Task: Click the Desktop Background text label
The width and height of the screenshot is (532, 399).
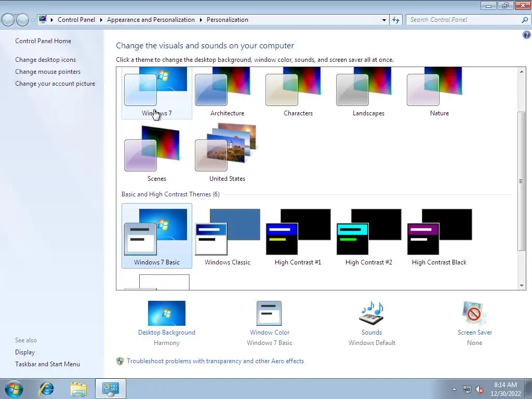Action: pos(167,332)
